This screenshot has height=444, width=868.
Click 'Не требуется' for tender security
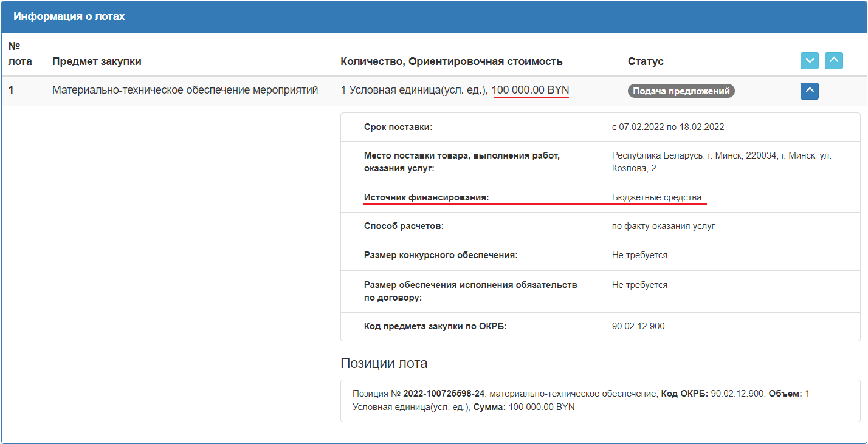click(x=639, y=255)
